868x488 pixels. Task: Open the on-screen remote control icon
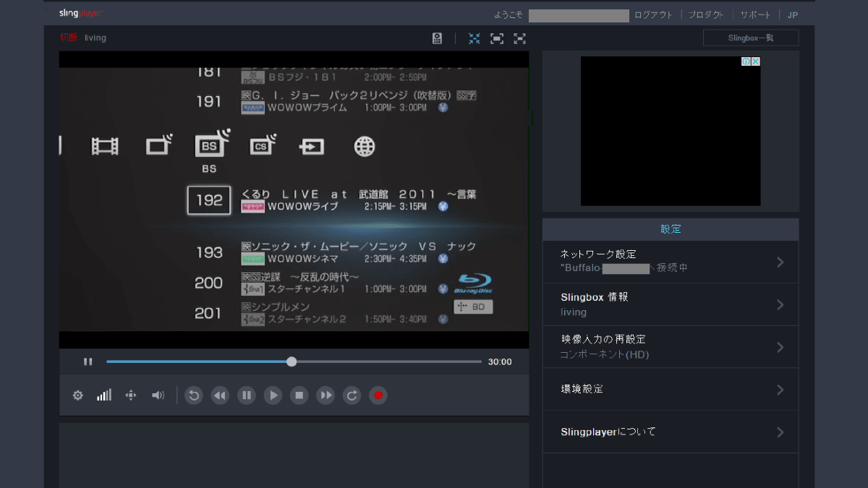click(x=437, y=38)
